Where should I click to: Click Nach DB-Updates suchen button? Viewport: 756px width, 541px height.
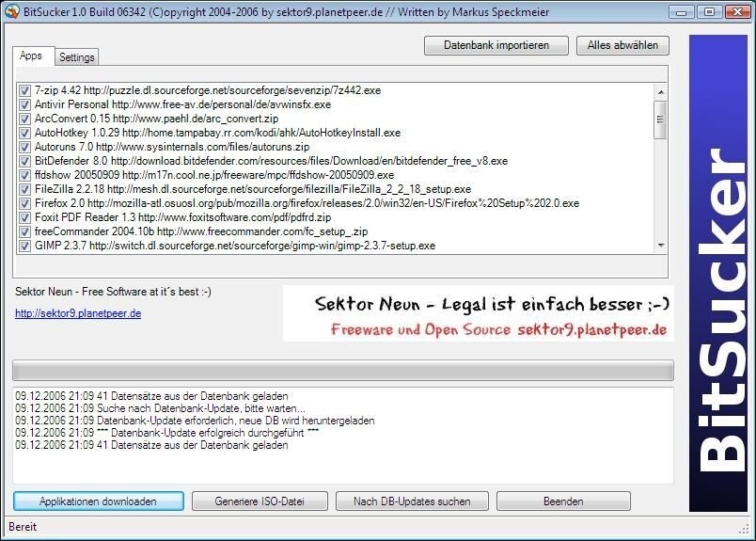point(412,501)
